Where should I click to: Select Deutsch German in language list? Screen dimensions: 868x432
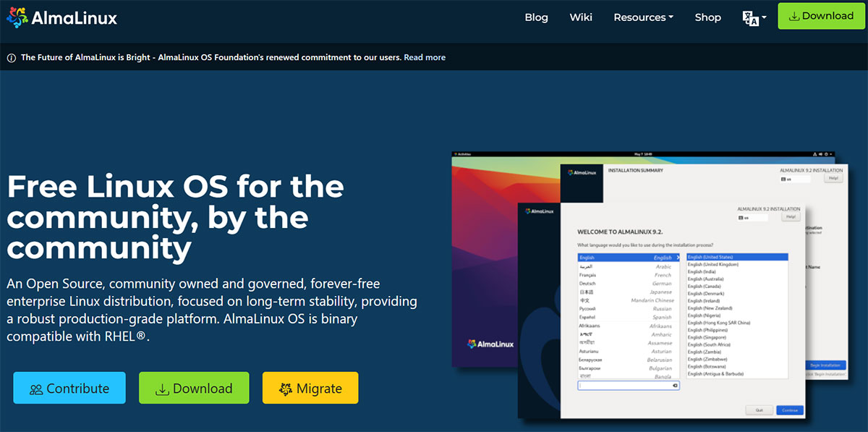point(629,284)
